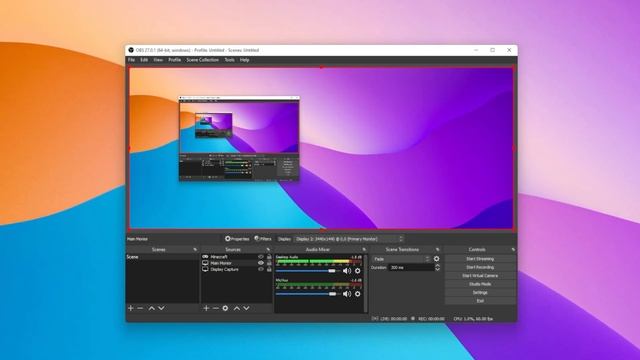The image size is (640, 360).
Task: Open the Scene Collection menu
Action: [202, 60]
